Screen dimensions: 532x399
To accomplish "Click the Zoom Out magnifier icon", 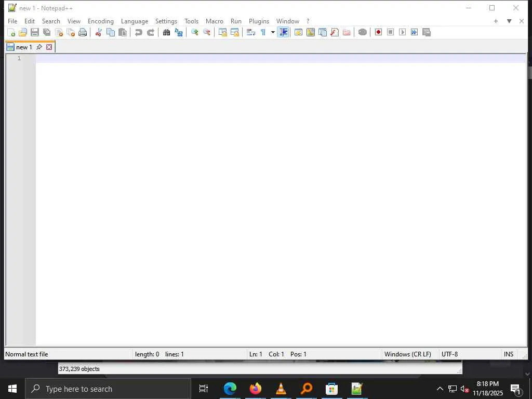I will click(x=206, y=32).
